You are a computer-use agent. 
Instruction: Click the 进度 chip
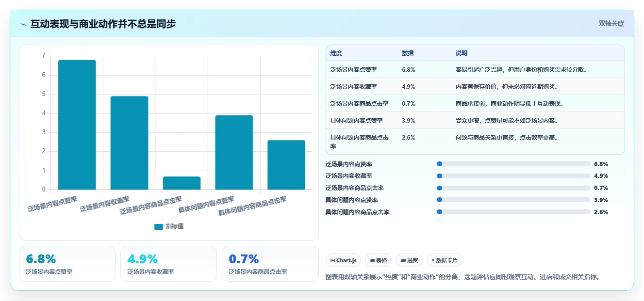409,260
